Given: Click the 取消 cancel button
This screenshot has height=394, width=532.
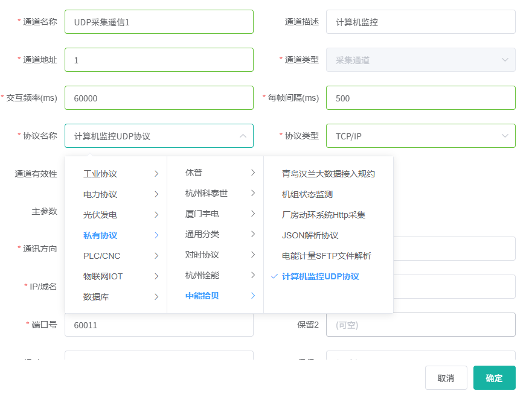Looking at the screenshot, I should coord(446,378).
